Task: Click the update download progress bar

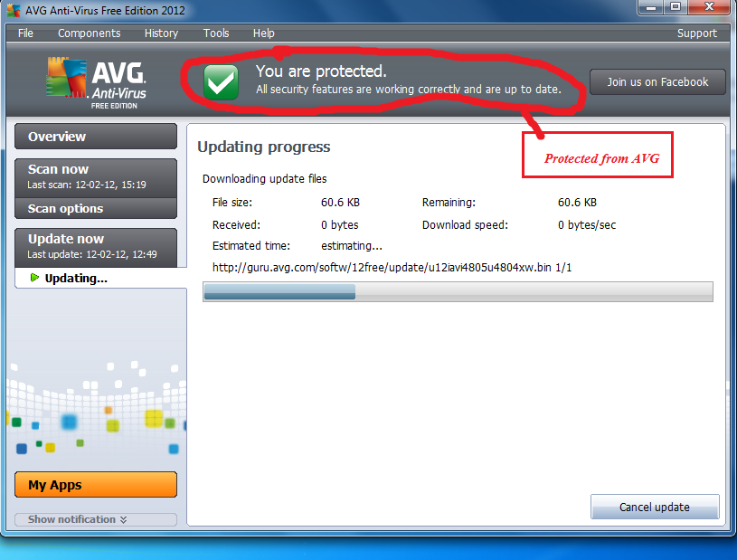Action: [x=458, y=291]
